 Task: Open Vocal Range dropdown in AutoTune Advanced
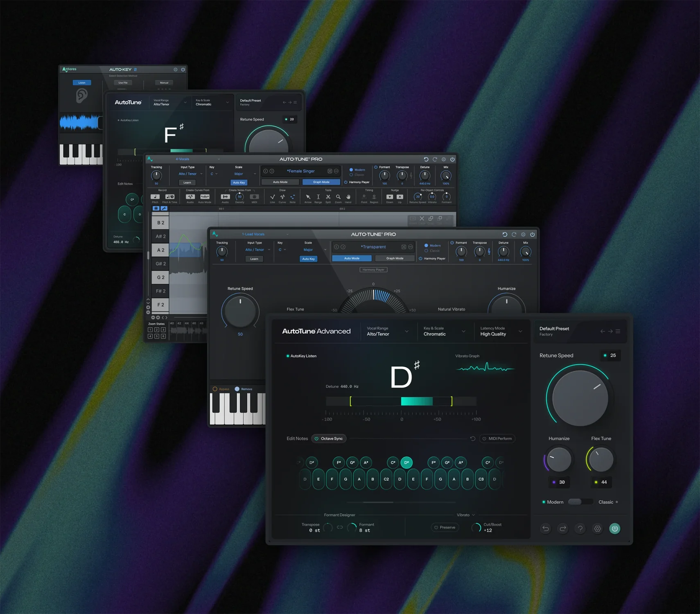[388, 331]
